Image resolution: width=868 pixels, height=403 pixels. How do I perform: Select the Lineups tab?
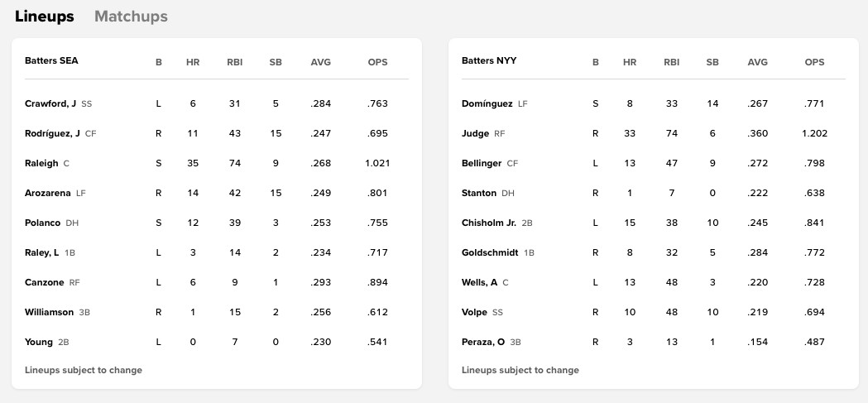click(44, 17)
